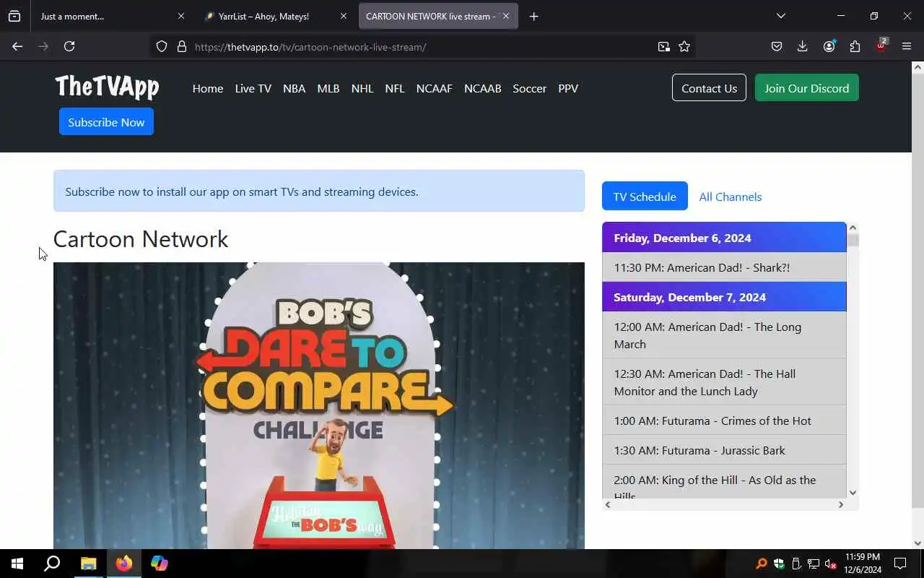Open a new browser tab
Image resolution: width=924 pixels, height=578 pixels.
pyautogui.click(x=533, y=16)
